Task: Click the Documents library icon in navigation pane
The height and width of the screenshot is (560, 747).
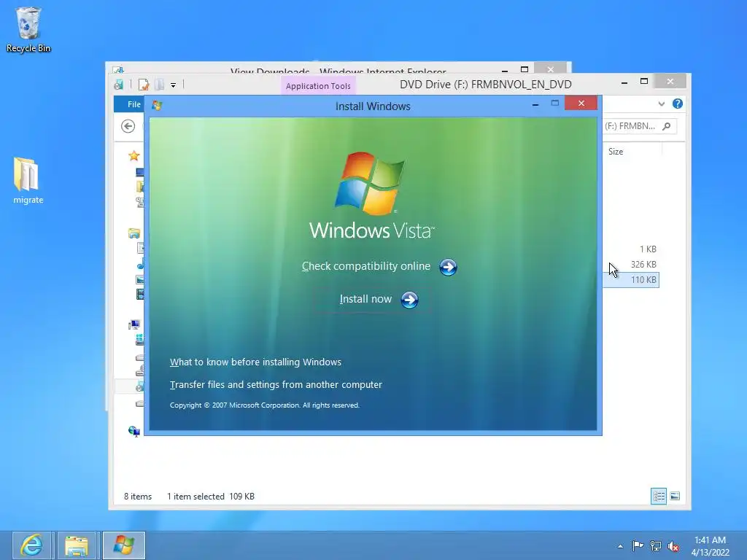Action: click(x=140, y=248)
